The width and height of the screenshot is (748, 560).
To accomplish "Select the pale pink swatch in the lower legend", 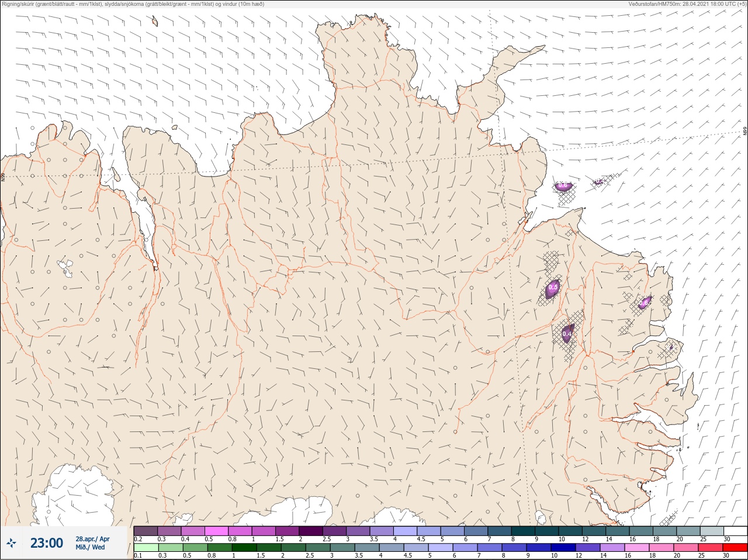I will pyautogui.click(x=636, y=548).
